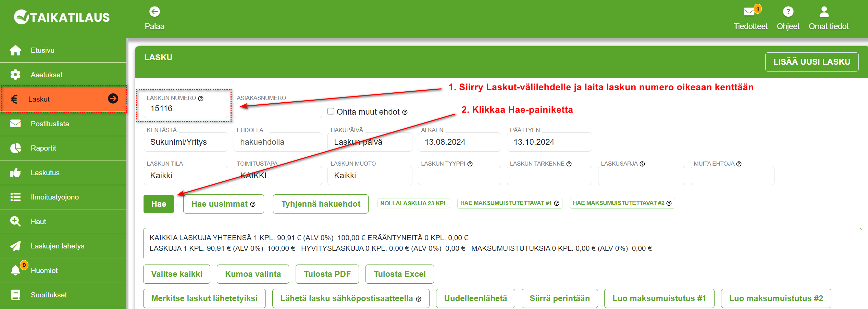The width and height of the screenshot is (868, 309).
Task: Open the Hakupäivä dropdown showing Laskun päivä
Action: [x=370, y=142]
